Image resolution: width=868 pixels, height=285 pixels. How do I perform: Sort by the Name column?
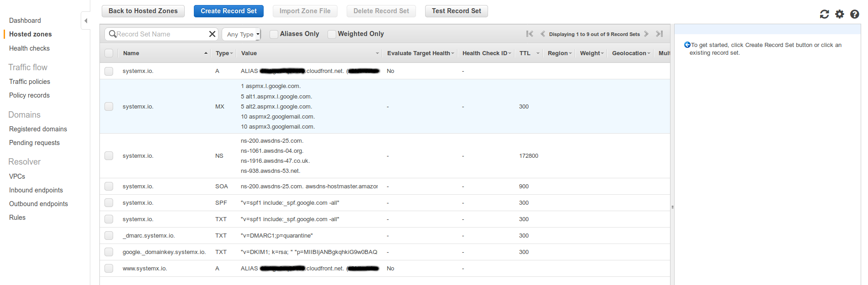click(165, 53)
